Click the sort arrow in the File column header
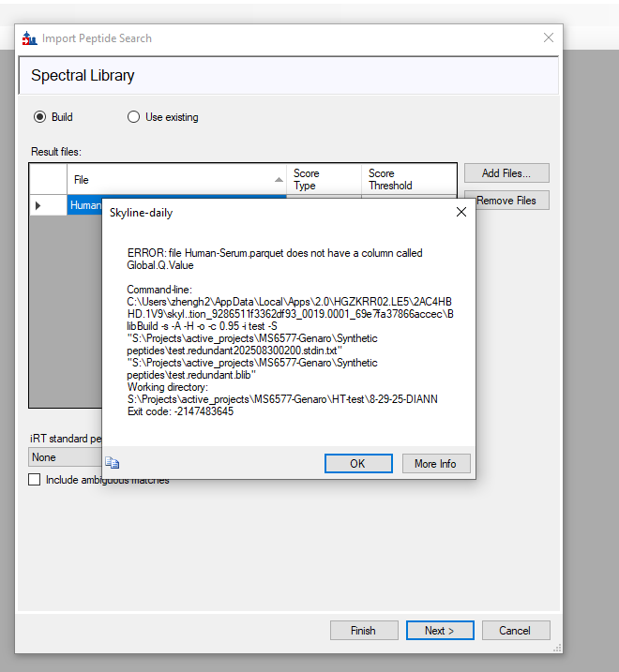 [x=279, y=179]
